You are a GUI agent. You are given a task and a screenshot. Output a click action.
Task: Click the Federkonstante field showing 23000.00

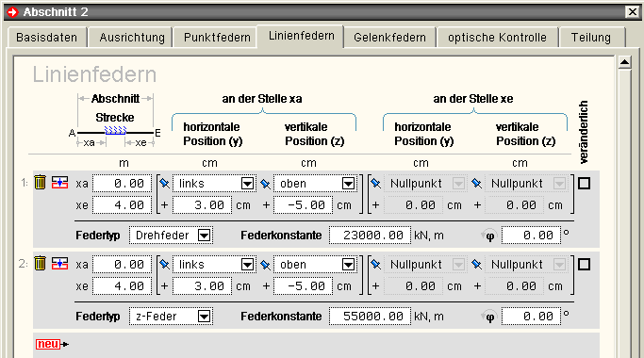(x=370, y=236)
